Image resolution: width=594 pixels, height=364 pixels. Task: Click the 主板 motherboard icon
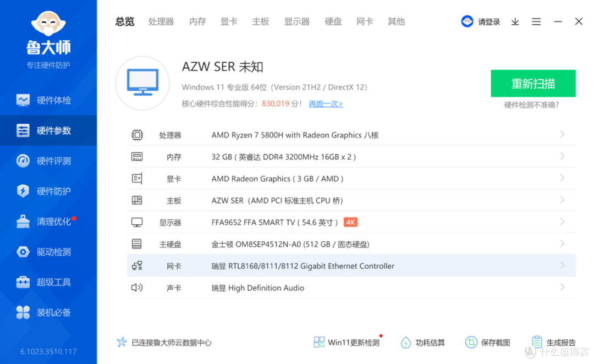click(137, 200)
